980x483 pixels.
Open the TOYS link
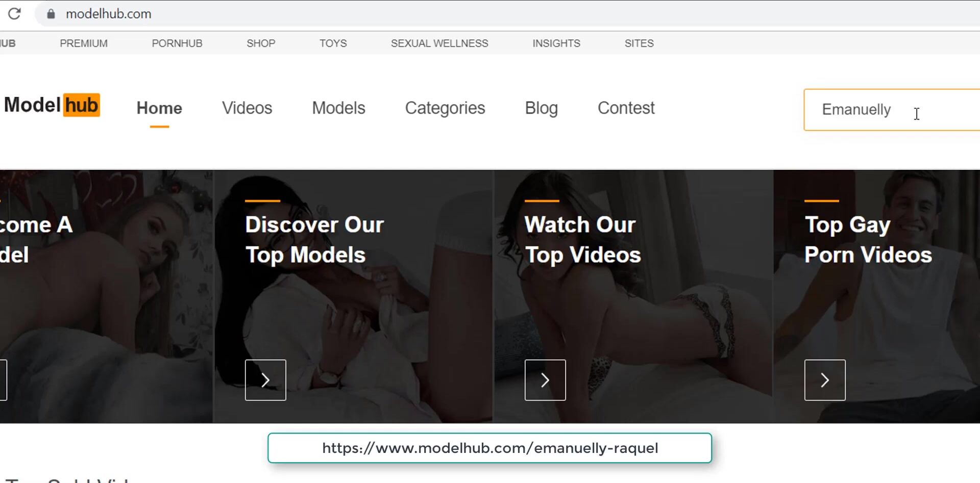click(x=333, y=43)
